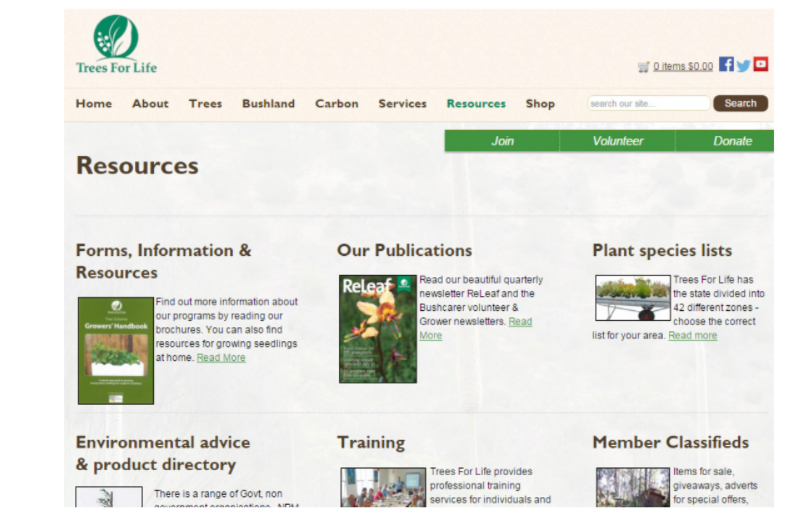Click the Search button
This screenshot has width=808, height=525.
point(740,103)
